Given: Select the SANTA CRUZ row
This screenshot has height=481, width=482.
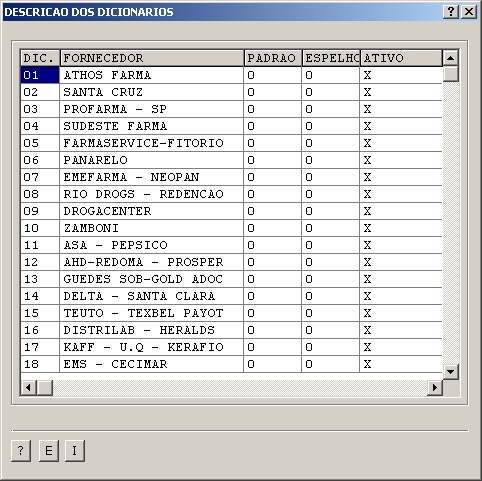Looking at the screenshot, I should 231,92.
